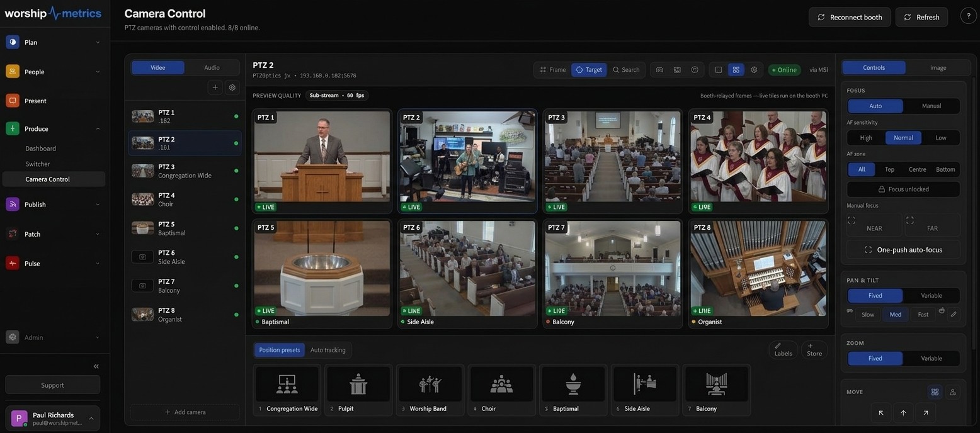The image size is (980, 433).
Task: Choose the Centre AF zone
Action: pos(918,169)
